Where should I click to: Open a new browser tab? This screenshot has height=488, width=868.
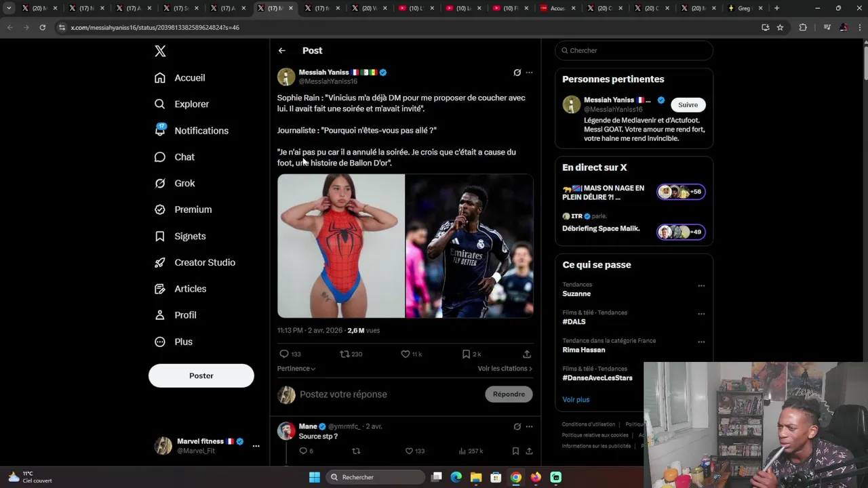[776, 8]
